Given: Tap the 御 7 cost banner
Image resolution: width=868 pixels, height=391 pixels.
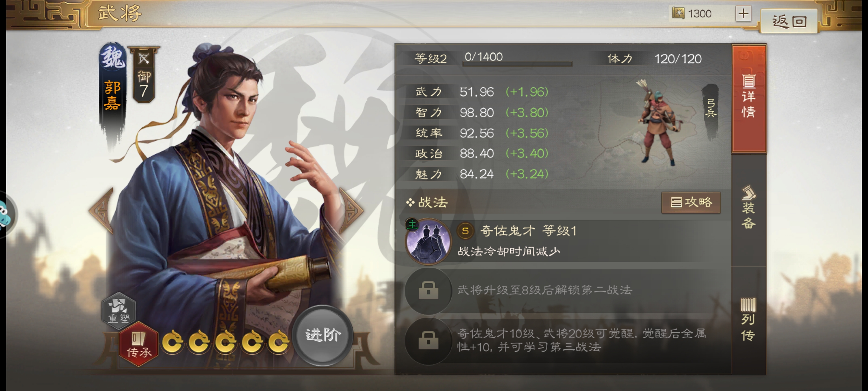Looking at the screenshot, I should coord(144,75).
